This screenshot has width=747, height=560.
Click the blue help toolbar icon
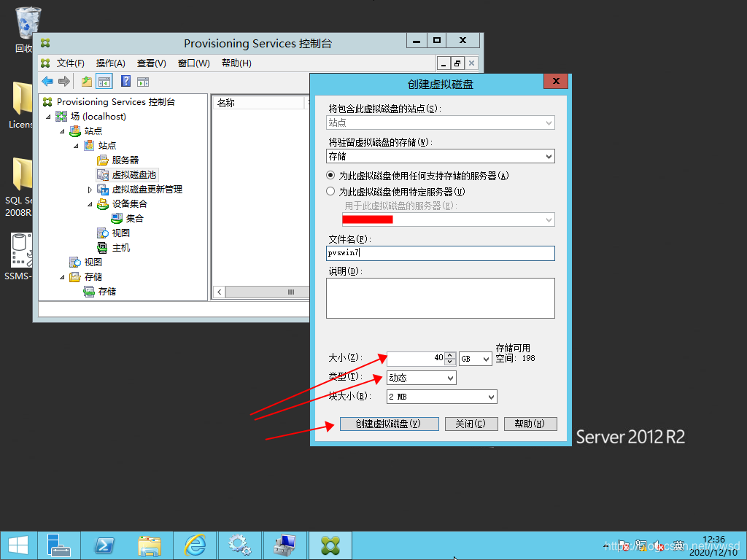[125, 82]
